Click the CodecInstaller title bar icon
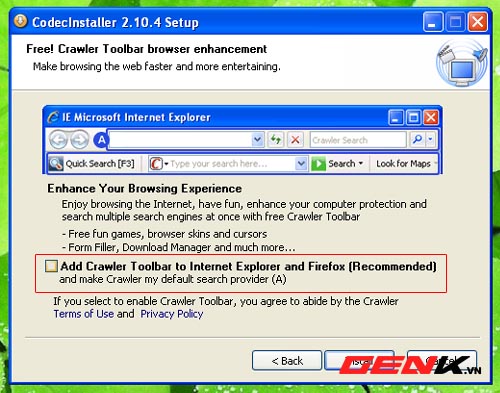Screen dimensions: 500x393 pos(21,21)
